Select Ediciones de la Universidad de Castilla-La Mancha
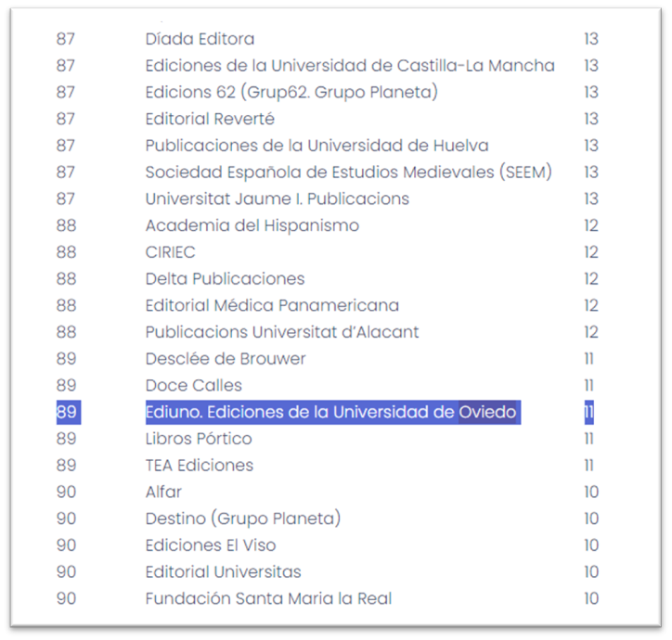 point(350,66)
